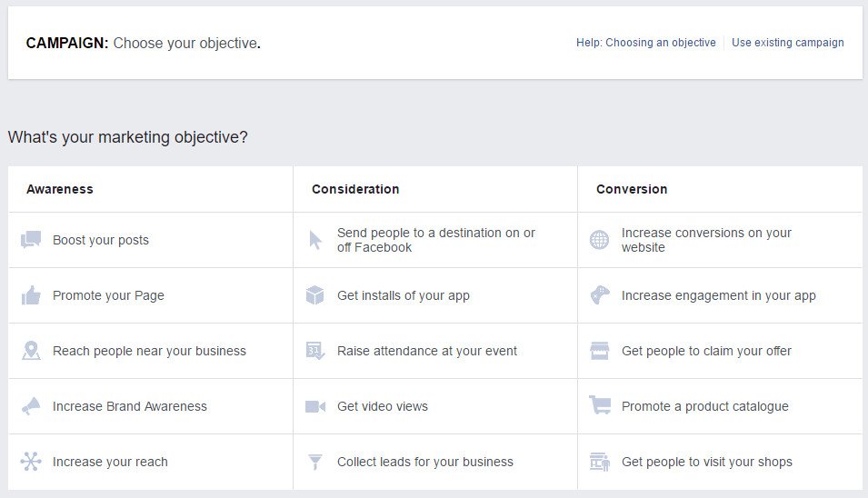
Task: Click the globe icon for Increase conversions on website
Action: coord(599,240)
